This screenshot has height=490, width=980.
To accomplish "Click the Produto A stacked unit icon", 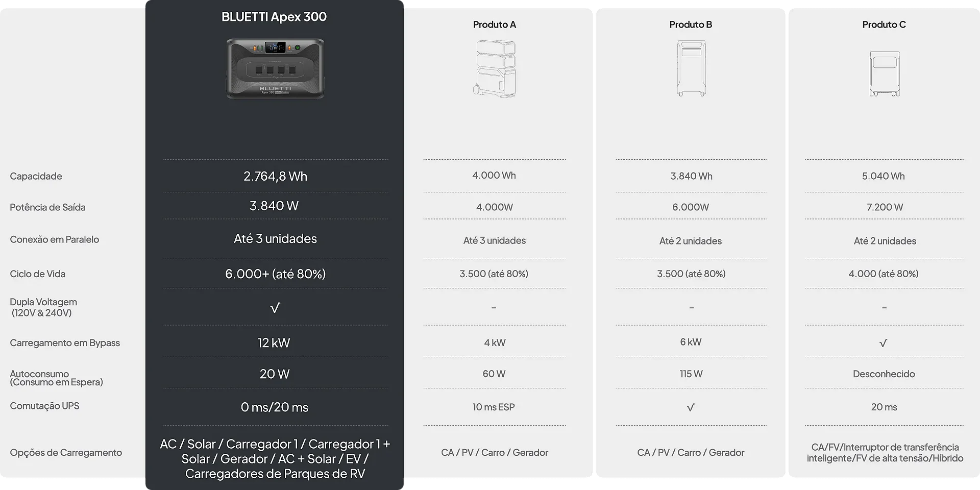I will pos(494,69).
